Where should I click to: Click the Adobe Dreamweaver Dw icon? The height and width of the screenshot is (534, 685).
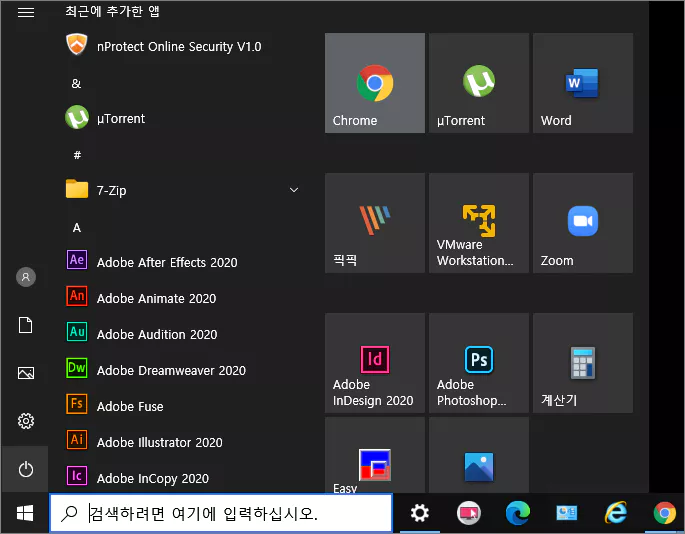(x=77, y=368)
